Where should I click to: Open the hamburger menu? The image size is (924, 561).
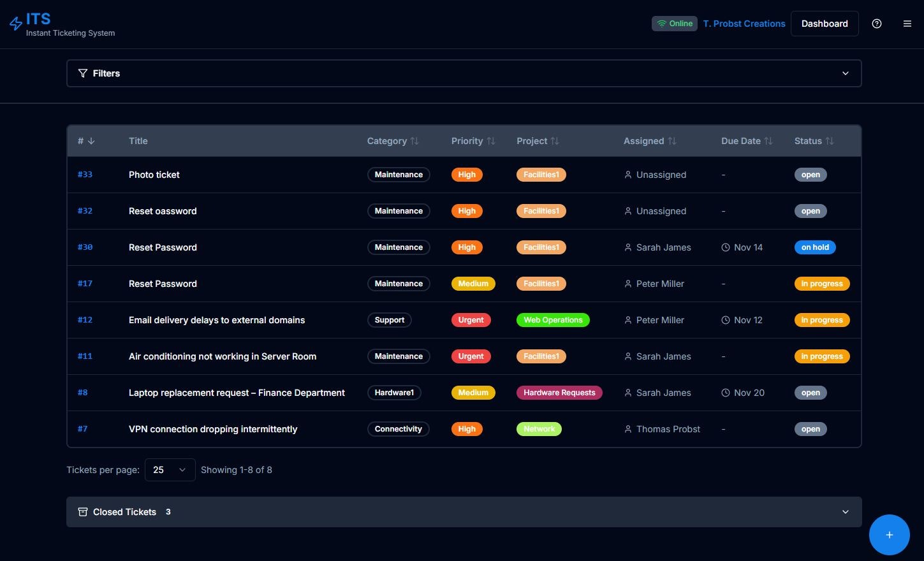tap(907, 24)
